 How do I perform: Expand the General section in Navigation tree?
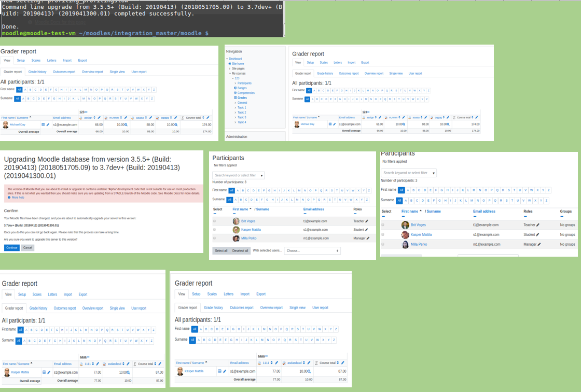pyautogui.click(x=236, y=103)
